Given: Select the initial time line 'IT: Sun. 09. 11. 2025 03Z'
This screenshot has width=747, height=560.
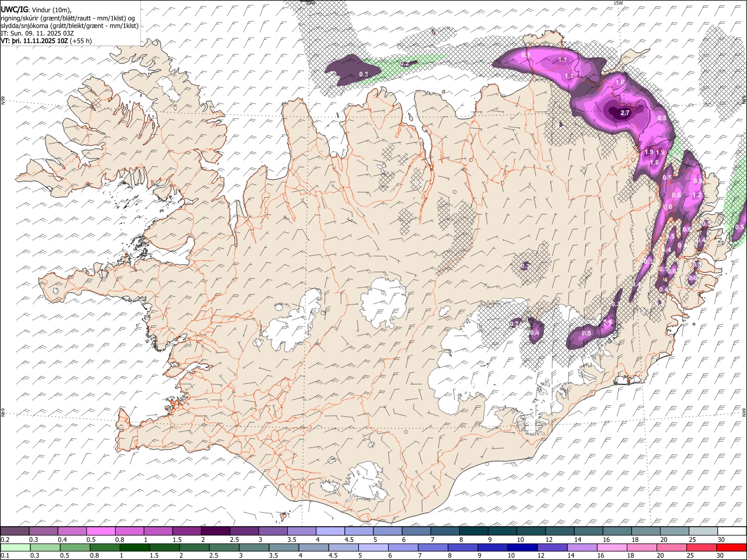Looking at the screenshot, I should pyautogui.click(x=37, y=33).
